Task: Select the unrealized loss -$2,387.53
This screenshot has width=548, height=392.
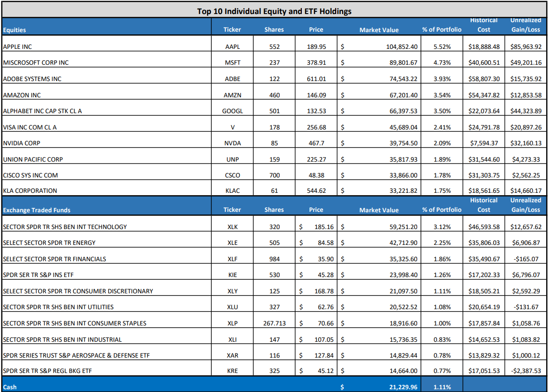Action: (526, 371)
